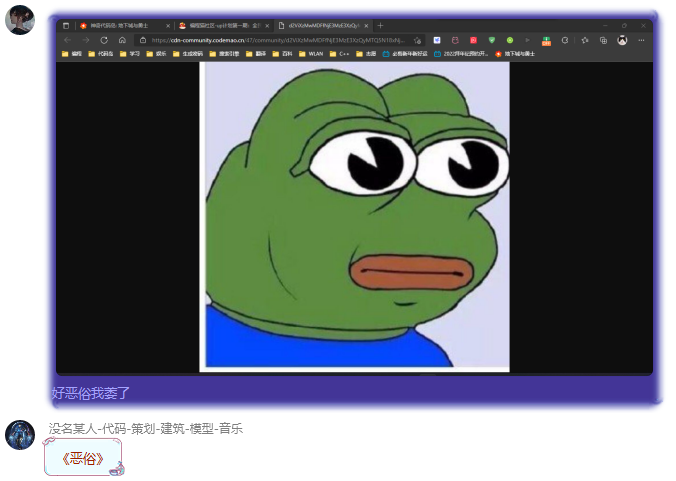The width and height of the screenshot is (676, 481).
Task: Close the embedded browser window
Action: tap(643, 26)
